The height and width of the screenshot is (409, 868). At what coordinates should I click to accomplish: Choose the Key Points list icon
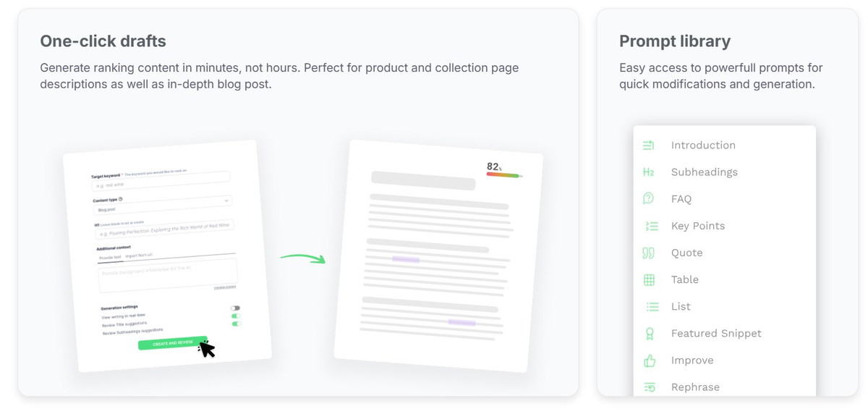[x=651, y=226]
